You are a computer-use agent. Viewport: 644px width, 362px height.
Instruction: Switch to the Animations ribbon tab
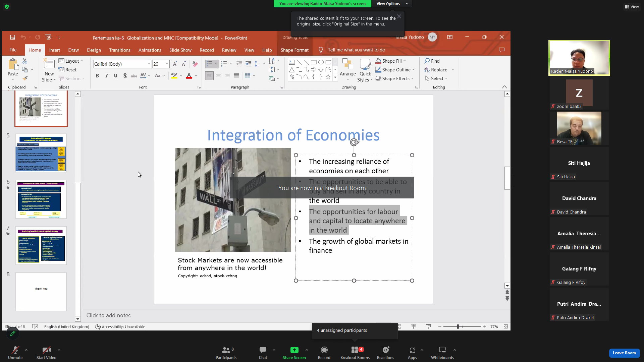tap(150, 50)
